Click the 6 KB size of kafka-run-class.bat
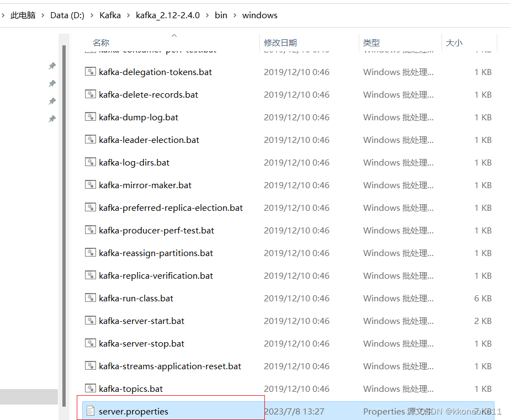Screen dimensions: 510x420 tap(482, 298)
